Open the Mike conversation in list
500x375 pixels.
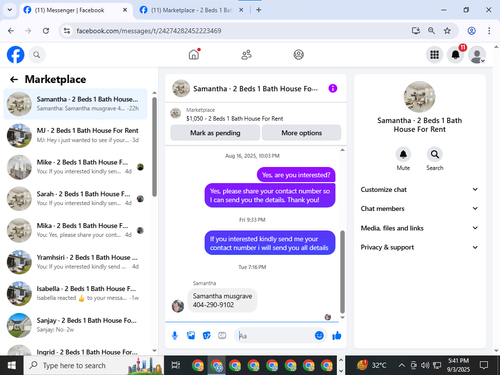75,167
